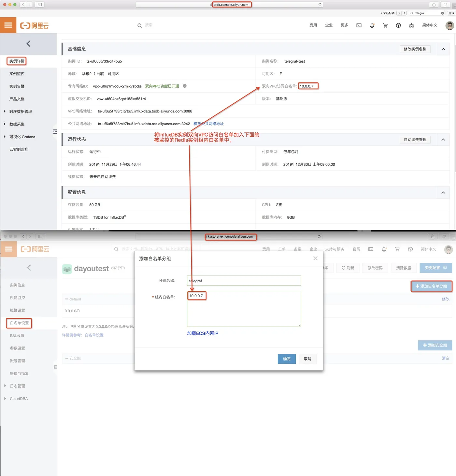
Task: Click 分组名称 input field with telegraf
Action: (244, 281)
